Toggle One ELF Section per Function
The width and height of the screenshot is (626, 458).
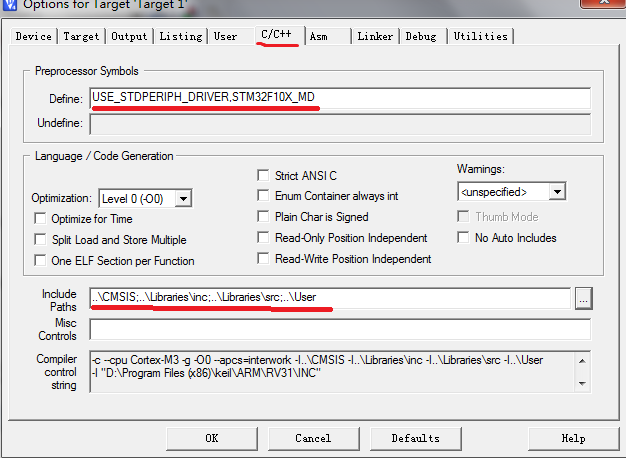click(x=40, y=261)
